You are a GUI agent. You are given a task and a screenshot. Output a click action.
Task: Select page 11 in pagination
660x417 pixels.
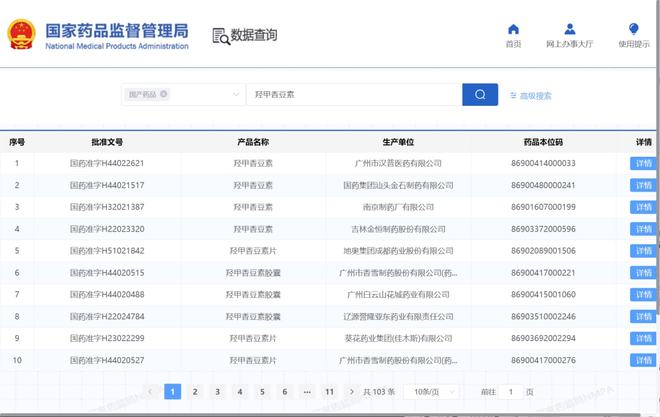coord(329,392)
